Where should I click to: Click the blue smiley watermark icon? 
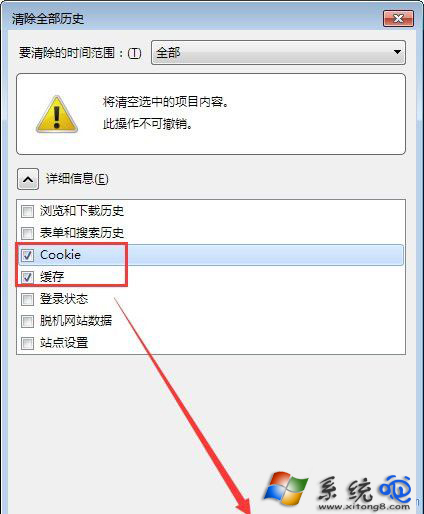[x=395, y=489]
